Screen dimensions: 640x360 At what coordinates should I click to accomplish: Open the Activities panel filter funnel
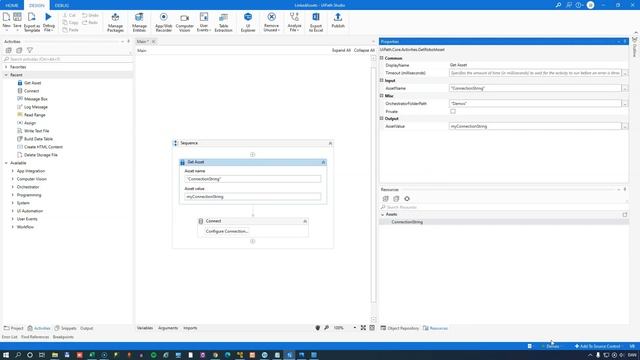[x=30, y=50]
